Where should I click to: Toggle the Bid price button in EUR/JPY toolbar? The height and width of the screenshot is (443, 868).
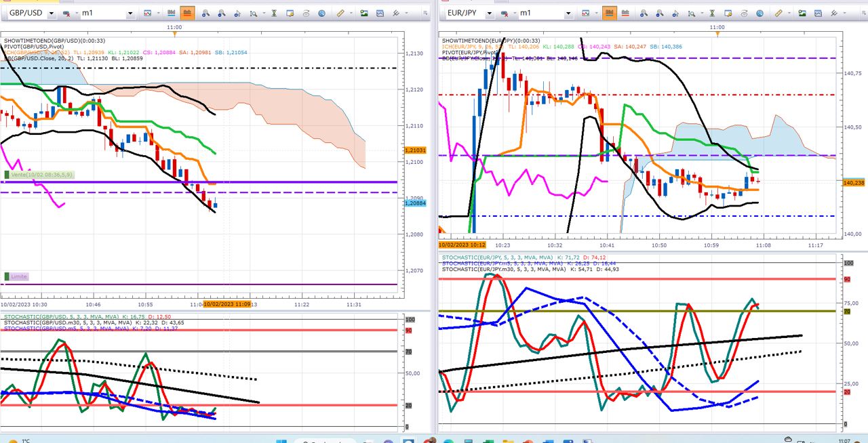pos(609,13)
